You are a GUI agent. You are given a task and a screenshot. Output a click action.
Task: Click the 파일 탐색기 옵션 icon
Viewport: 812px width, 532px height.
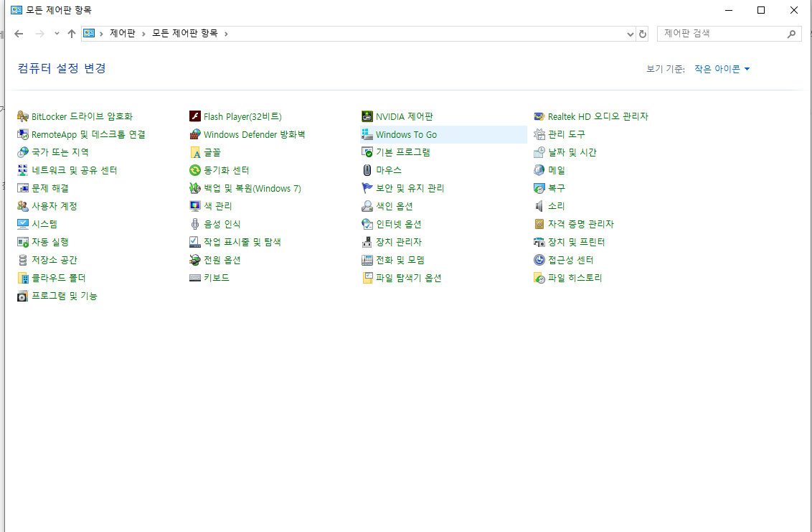(367, 278)
